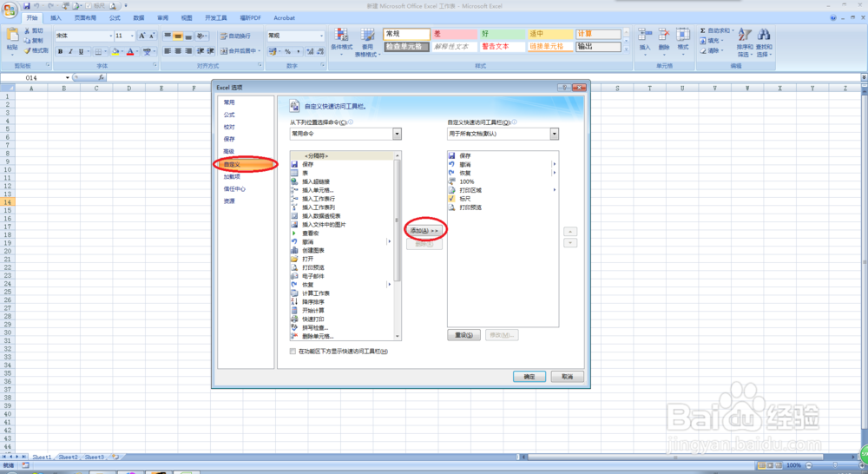Select 高级 category in Excel Options
Screen dimensions: 868x474
(x=229, y=151)
